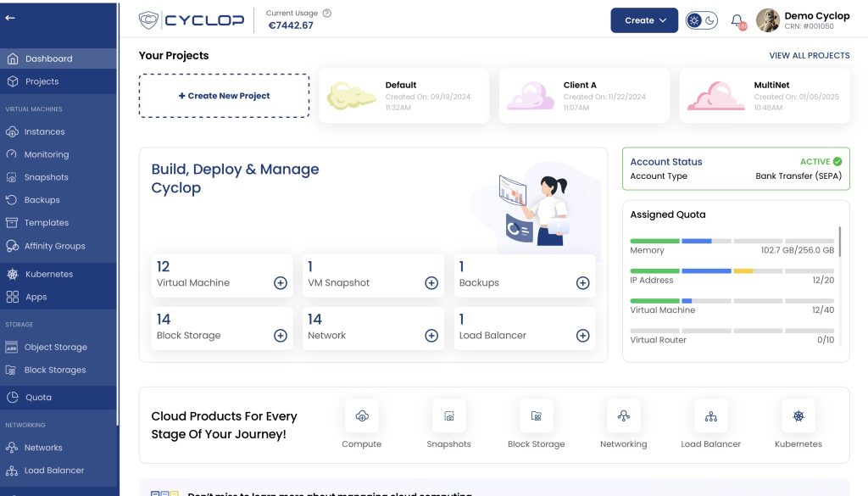Image resolution: width=868 pixels, height=496 pixels.
Task: Open the Snapshots product icon tile
Action: [x=448, y=416]
